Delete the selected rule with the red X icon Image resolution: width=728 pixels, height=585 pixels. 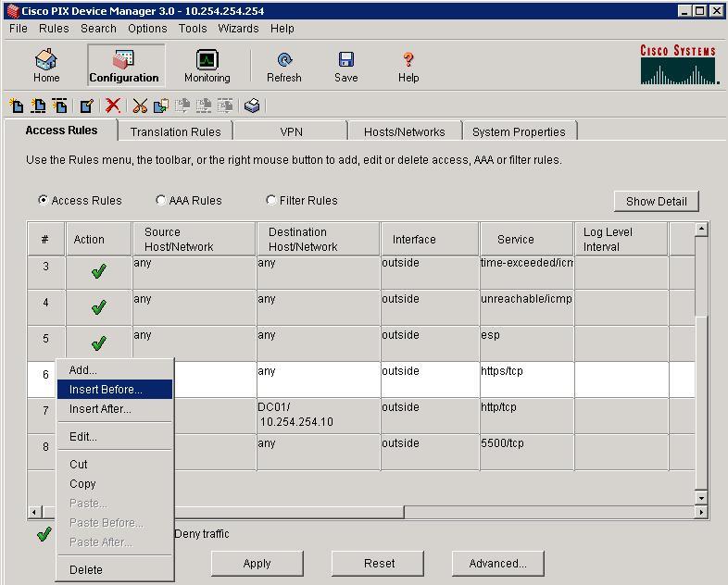click(x=113, y=106)
